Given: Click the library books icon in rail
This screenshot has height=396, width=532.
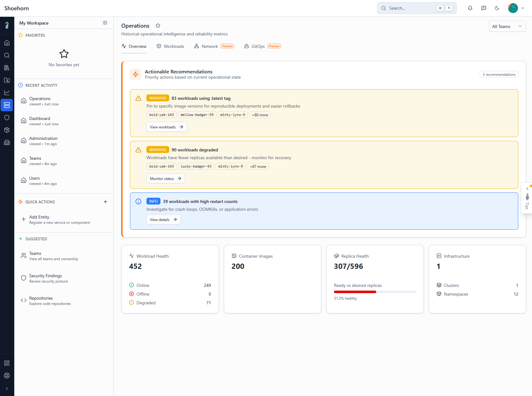Looking at the screenshot, I should 7,68.
